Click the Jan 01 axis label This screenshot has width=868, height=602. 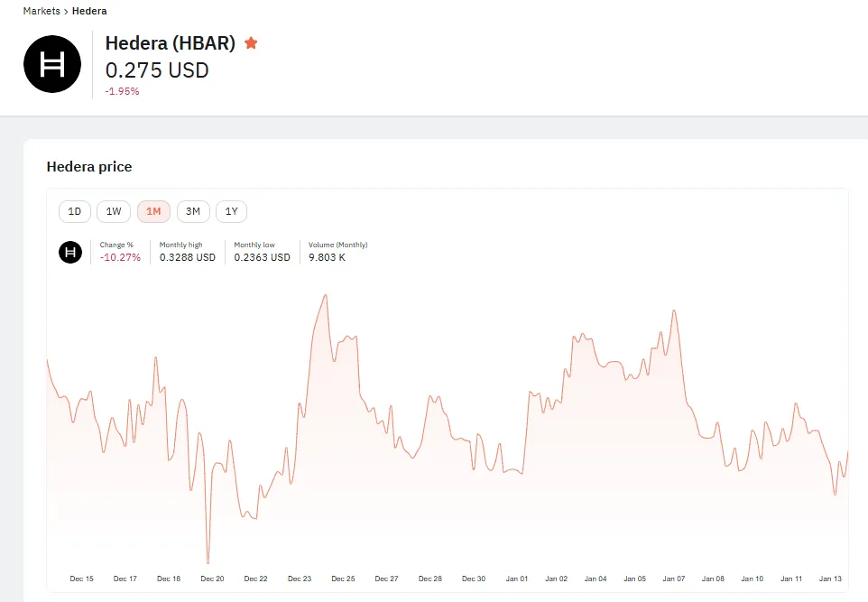[x=517, y=579]
